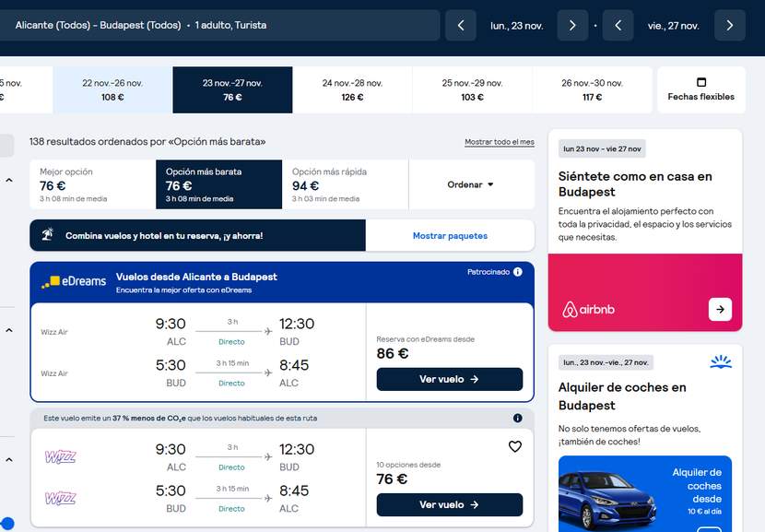Open Fechas flexibles calendar option

click(x=701, y=89)
